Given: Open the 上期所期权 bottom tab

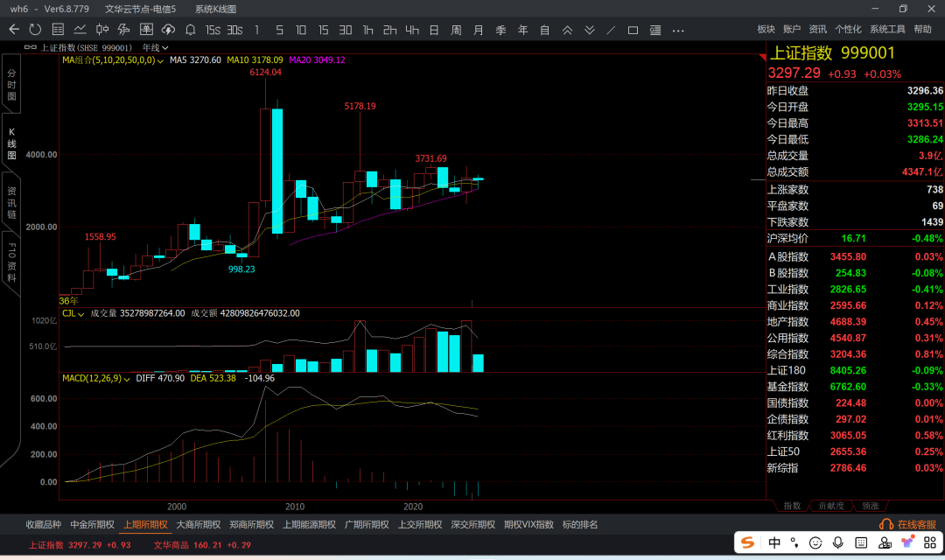Looking at the screenshot, I should [x=145, y=524].
